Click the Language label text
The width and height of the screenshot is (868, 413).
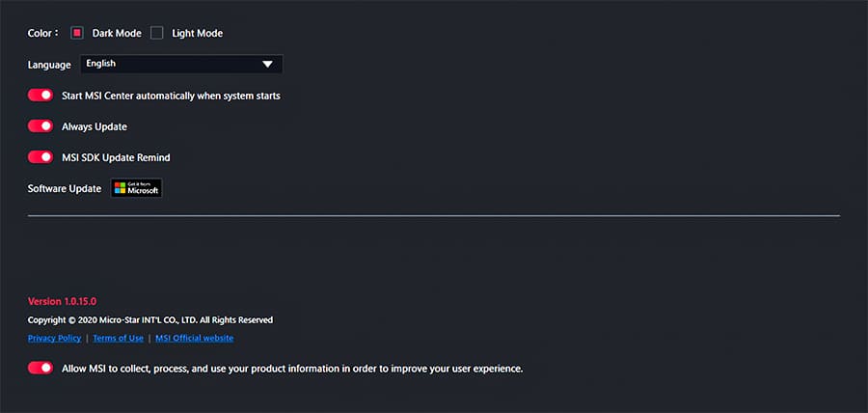49,65
